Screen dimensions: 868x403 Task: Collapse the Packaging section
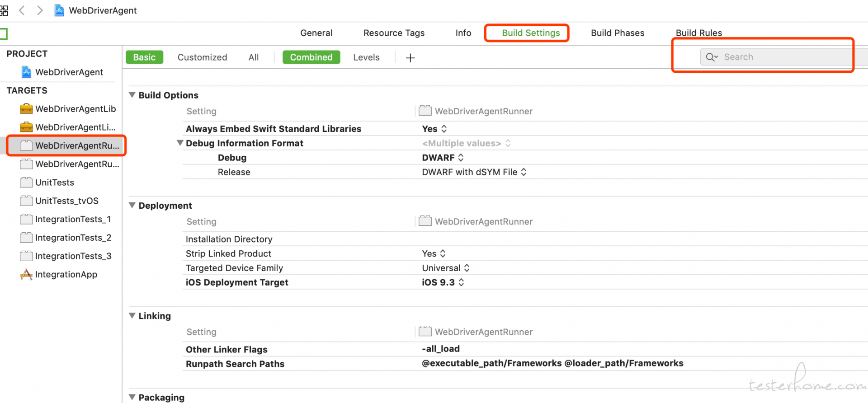coord(132,397)
